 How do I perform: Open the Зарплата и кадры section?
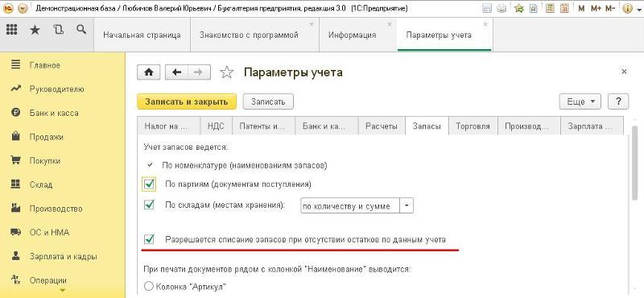64,256
